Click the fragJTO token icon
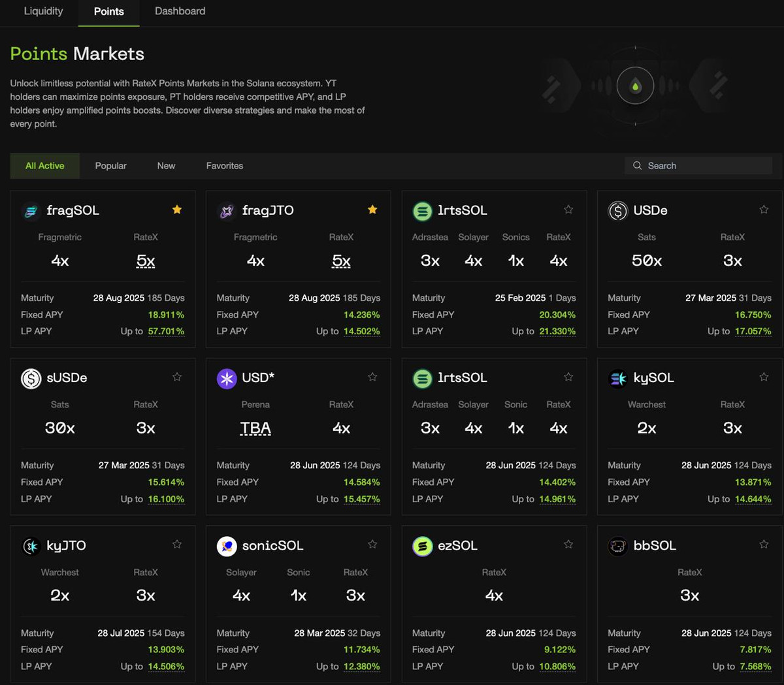784x685 pixels. 227,211
